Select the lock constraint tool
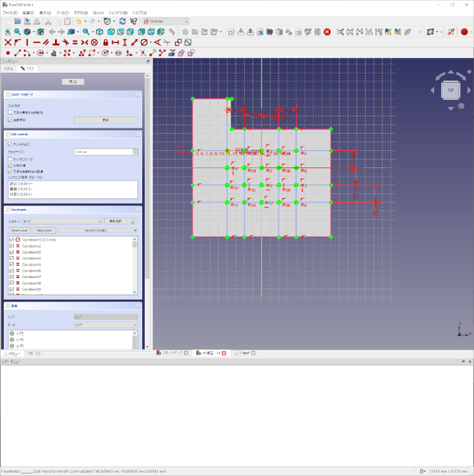The image size is (474, 476). point(106,42)
